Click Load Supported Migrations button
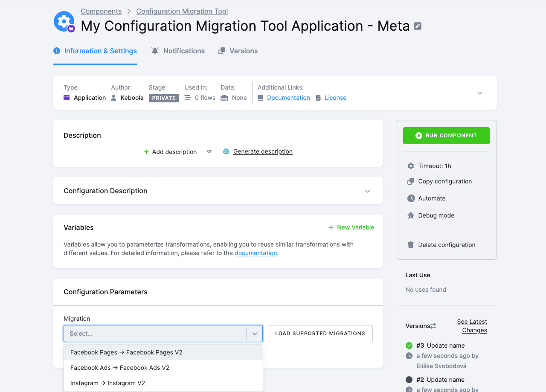The height and width of the screenshot is (392, 546). pos(320,334)
